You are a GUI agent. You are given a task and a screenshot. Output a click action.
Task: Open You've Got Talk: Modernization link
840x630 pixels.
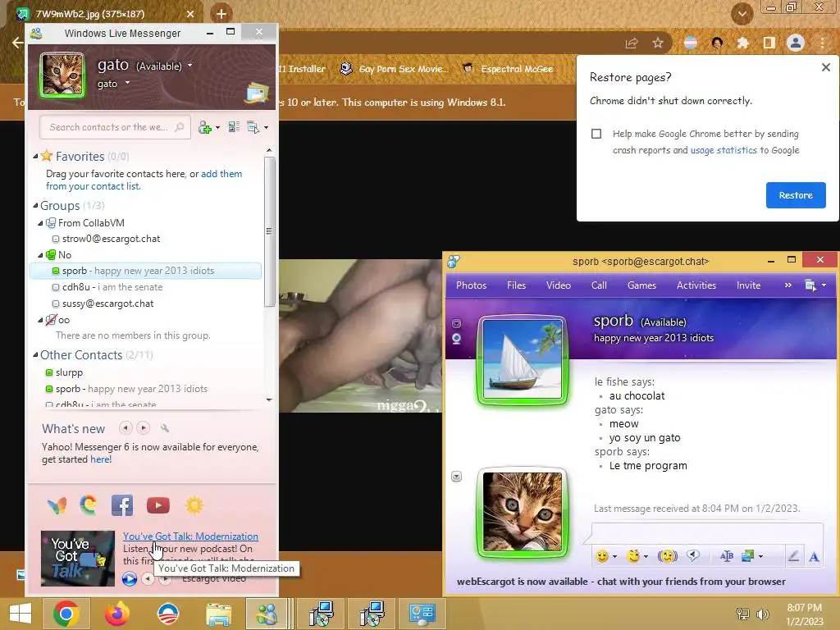[x=190, y=536]
